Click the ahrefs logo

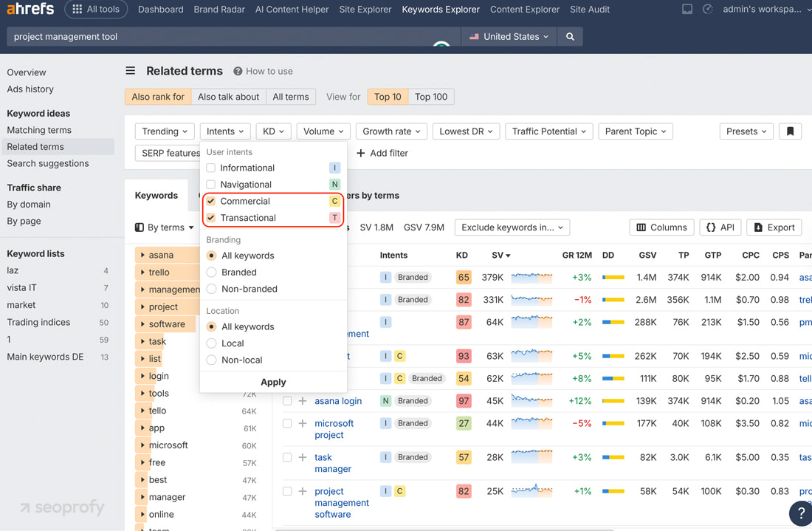30,10
